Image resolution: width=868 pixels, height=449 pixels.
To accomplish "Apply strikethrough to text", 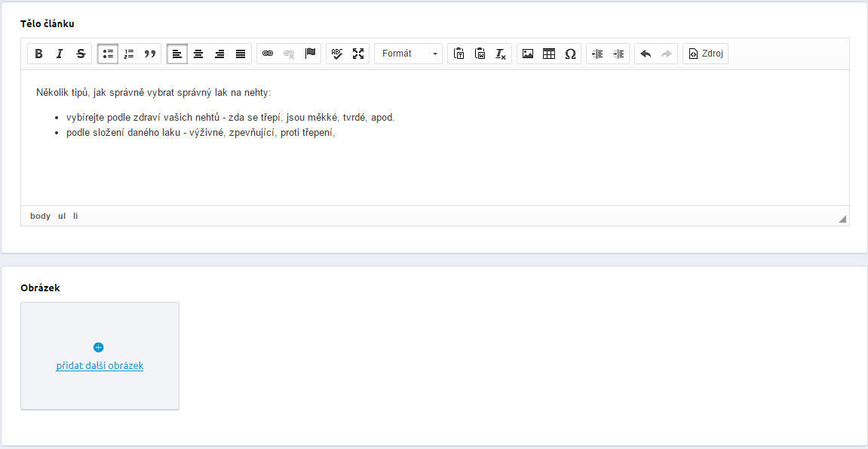I will click(x=81, y=54).
